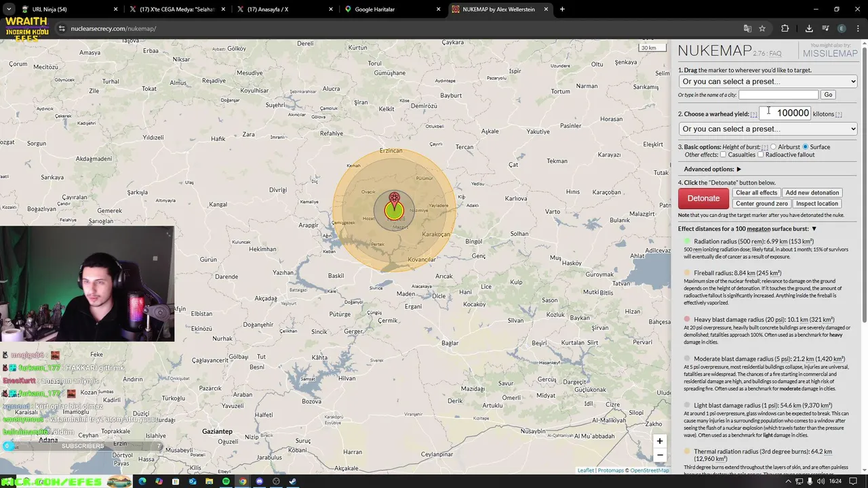Click the warhead yield kilotons field

click(785, 113)
